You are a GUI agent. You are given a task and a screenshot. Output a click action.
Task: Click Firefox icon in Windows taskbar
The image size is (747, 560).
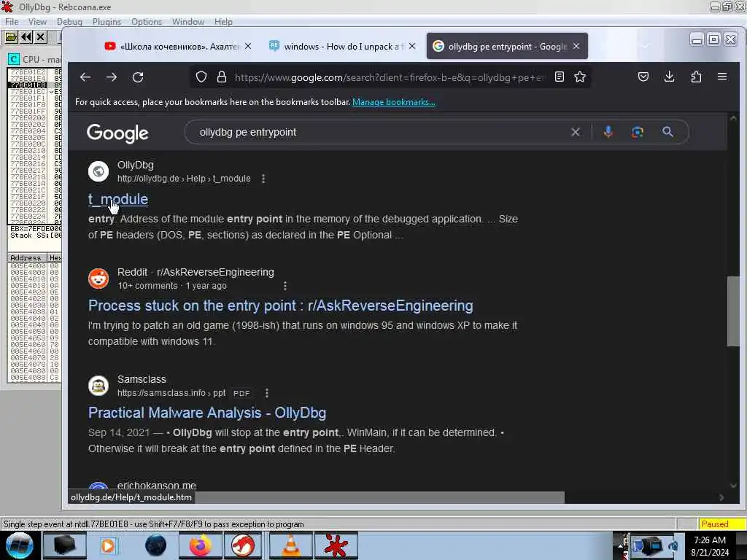tap(201, 545)
